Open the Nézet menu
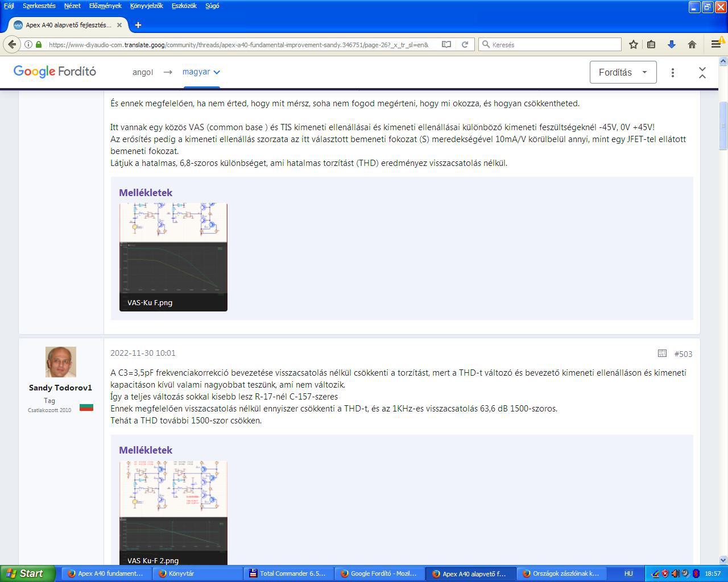The width and height of the screenshot is (728, 582). [x=72, y=6]
